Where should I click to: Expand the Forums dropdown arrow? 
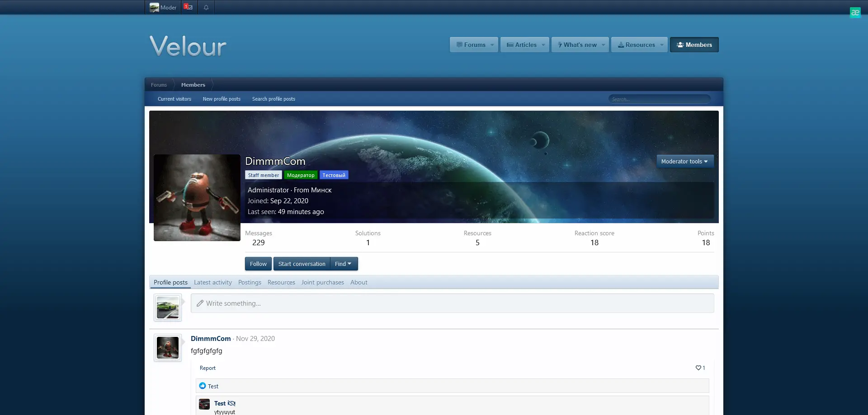point(492,45)
